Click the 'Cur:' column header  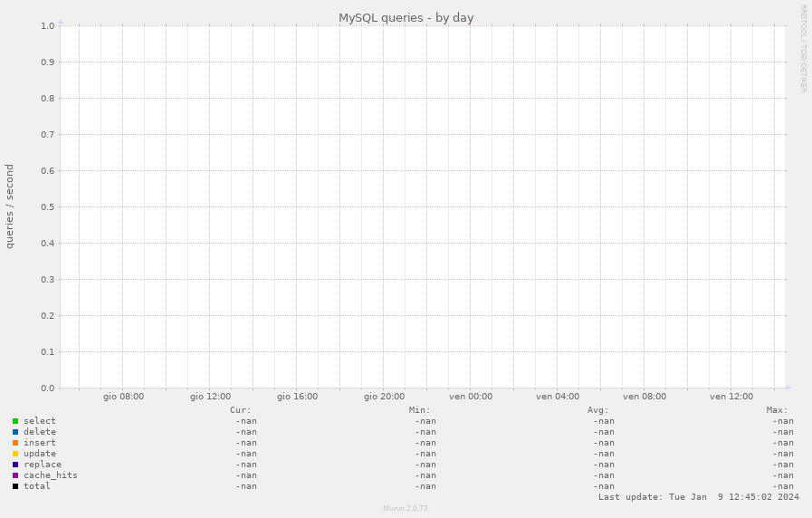(240, 410)
